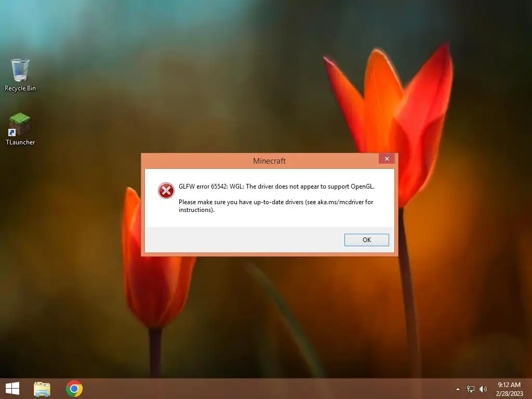Open the Windows Start button
The image size is (532, 399).
pyautogui.click(x=12, y=389)
